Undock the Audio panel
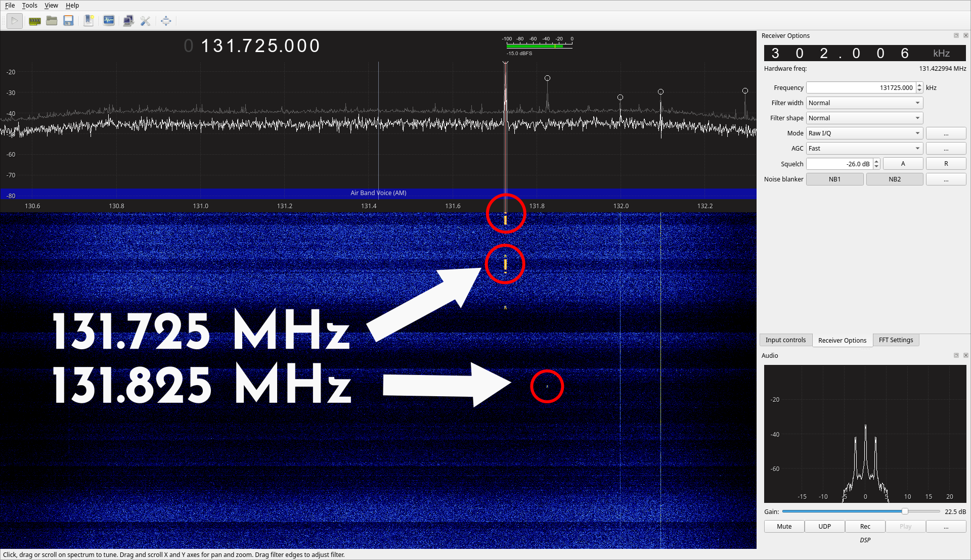Viewport: 971px width, 560px height. [x=956, y=355]
